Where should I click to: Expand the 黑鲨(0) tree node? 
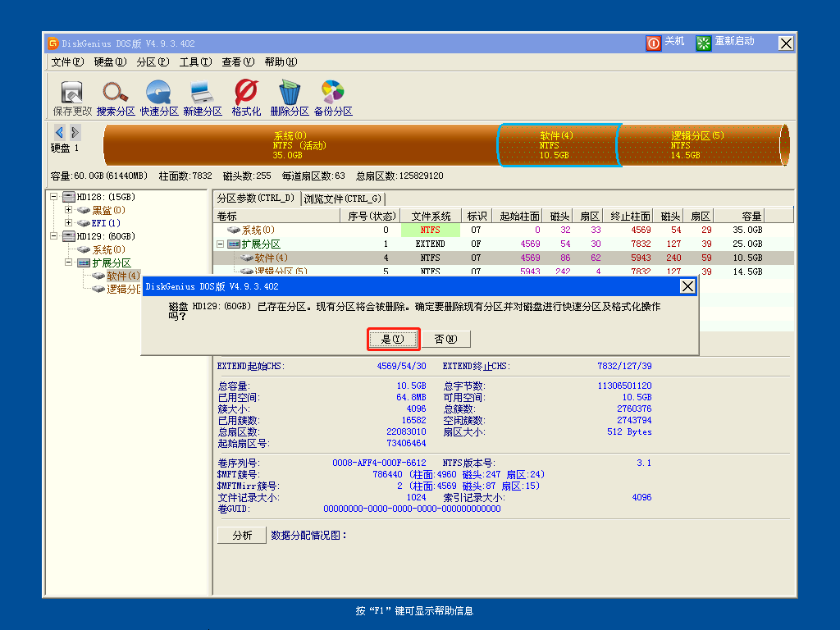click(68, 210)
